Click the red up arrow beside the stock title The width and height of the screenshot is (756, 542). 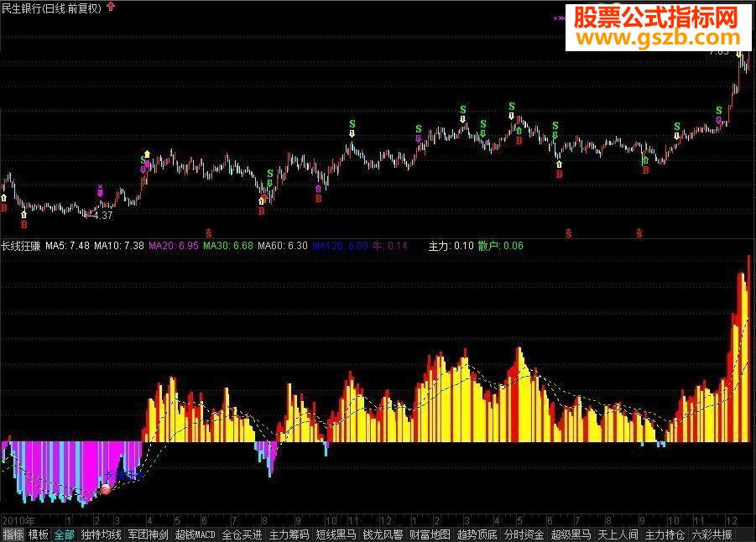click(111, 6)
